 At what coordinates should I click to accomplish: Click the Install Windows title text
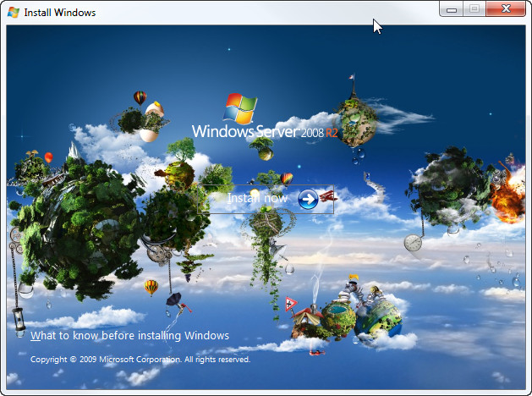coord(60,13)
